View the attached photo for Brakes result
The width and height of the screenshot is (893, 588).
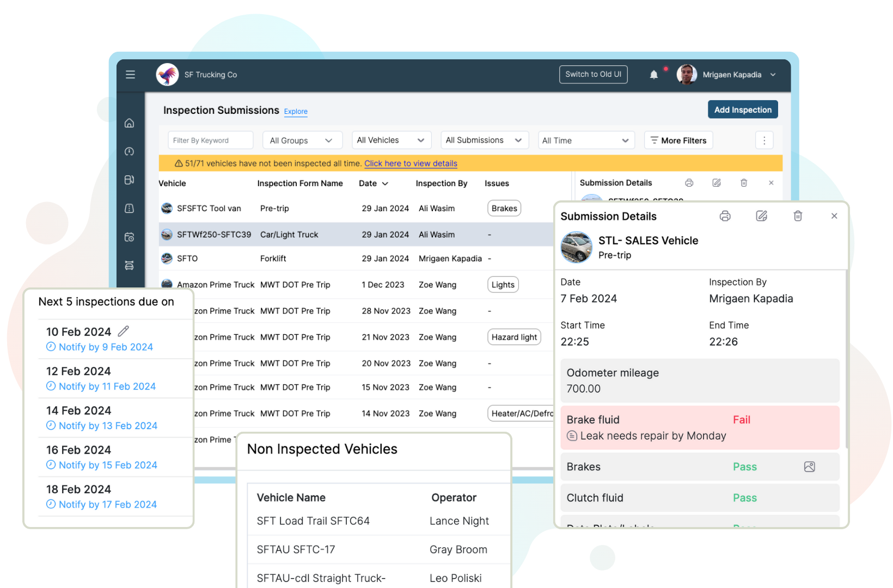[809, 467]
